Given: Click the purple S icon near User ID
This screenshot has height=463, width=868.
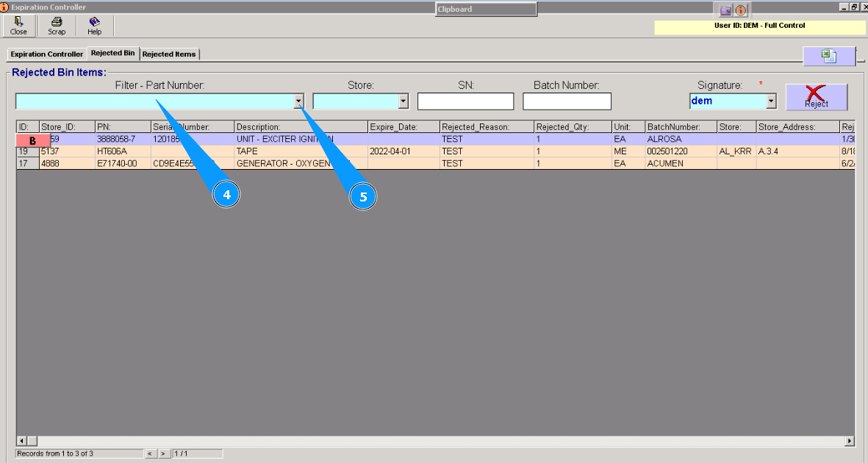Looking at the screenshot, I should (725, 10).
